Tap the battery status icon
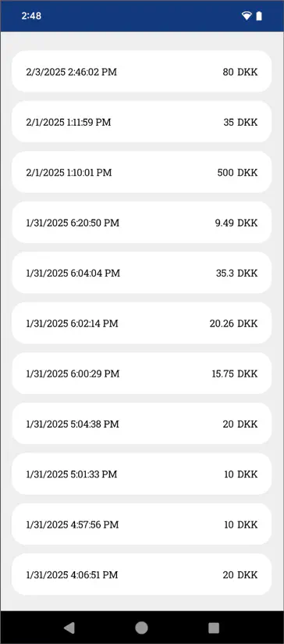Viewport: 284px width, 644px height. (259, 16)
